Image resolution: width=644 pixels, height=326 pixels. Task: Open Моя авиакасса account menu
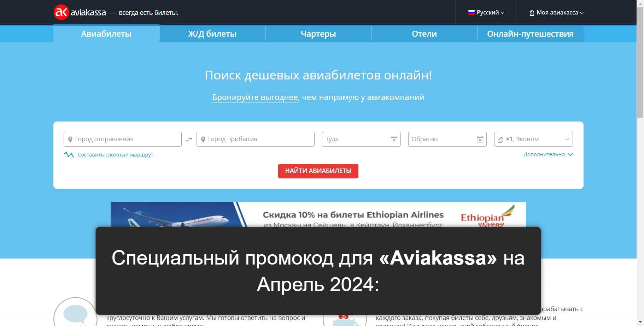tap(557, 12)
